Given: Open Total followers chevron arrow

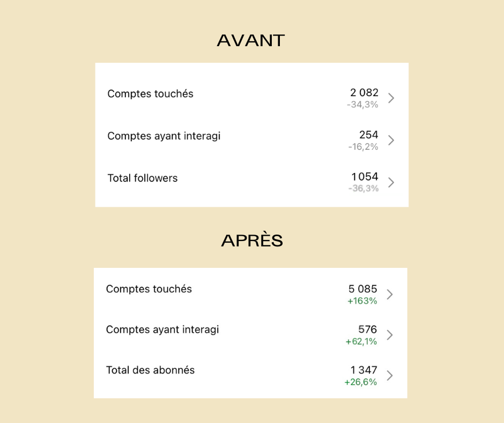Looking at the screenshot, I should click(391, 183).
